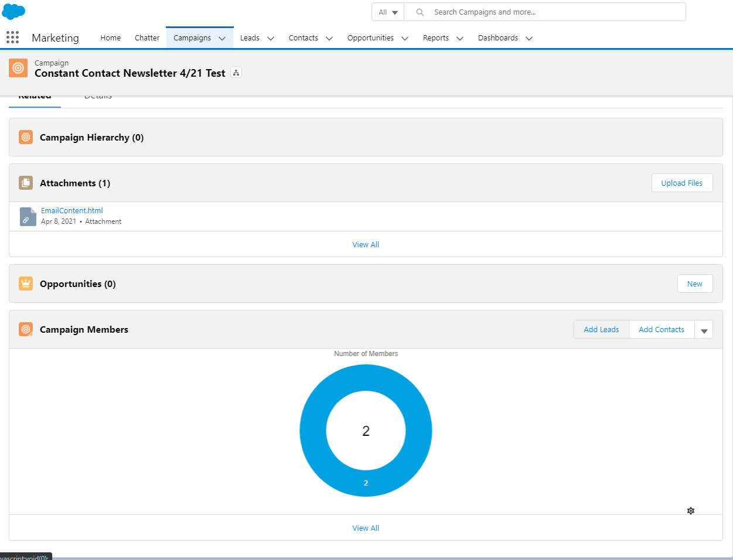Click the Constant Contact Newsletter 4/21 Test title
The width and height of the screenshot is (733, 560).
(x=130, y=73)
